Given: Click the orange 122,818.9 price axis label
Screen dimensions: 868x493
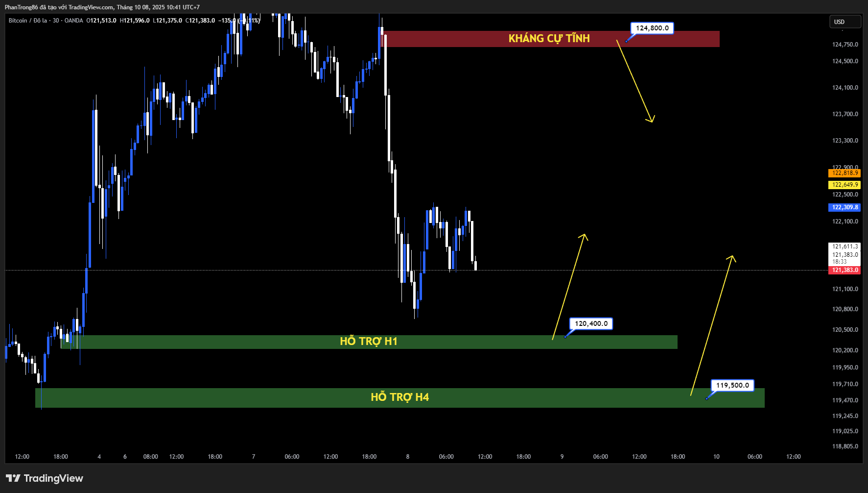Looking at the screenshot, I should (x=845, y=173).
